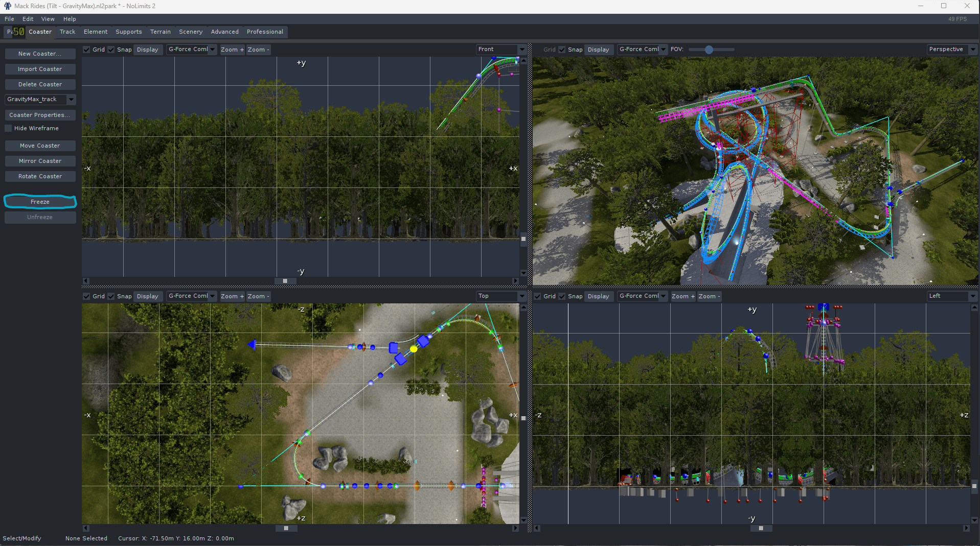
Task: Toggle the Snap checkbox in the Perspective view
Action: tap(562, 50)
